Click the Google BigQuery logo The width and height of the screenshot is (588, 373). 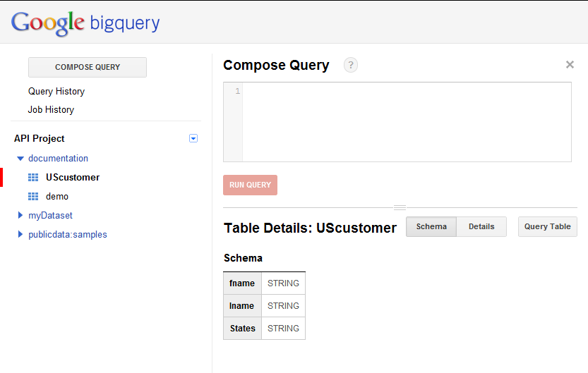[x=85, y=23]
